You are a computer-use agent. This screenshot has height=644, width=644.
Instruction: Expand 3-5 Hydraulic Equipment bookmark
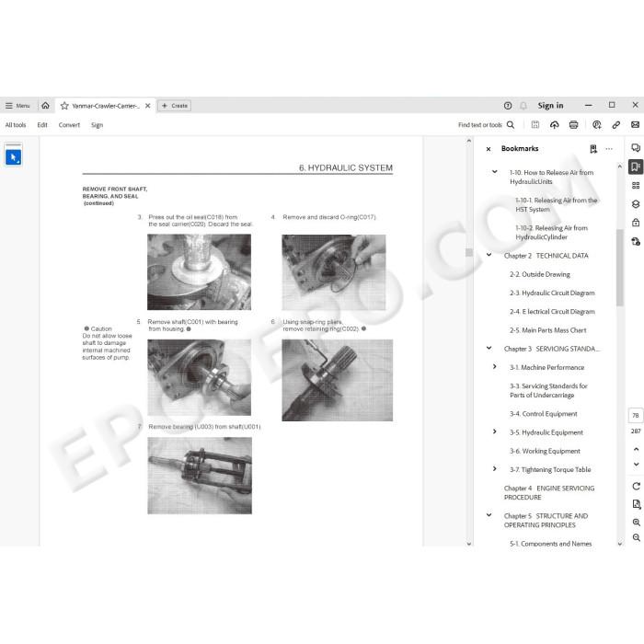pos(495,431)
